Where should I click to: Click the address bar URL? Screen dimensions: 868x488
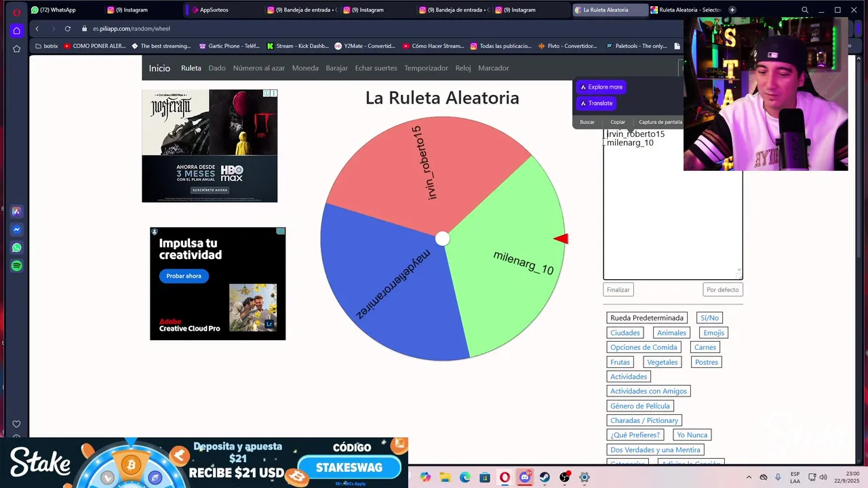click(x=132, y=28)
